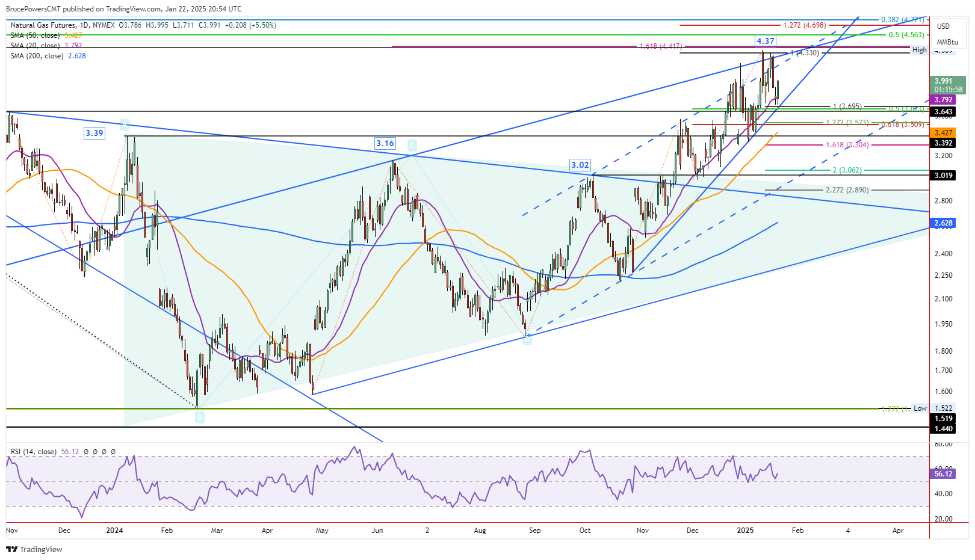
Task: Click the 3.16 price callout label
Action: (x=385, y=143)
